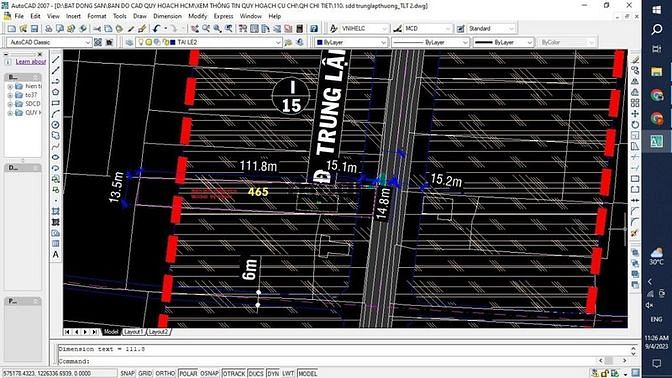The image size is (672, 378).
Task: Select the Ellipse draw tool
Action: point(56,157)
